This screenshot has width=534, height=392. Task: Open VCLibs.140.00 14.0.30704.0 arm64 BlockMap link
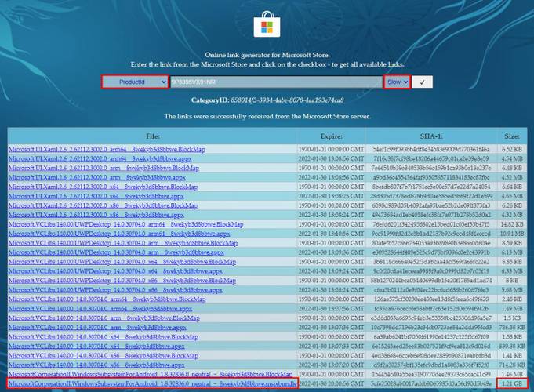pyautogui.click(x=107, y=299)
